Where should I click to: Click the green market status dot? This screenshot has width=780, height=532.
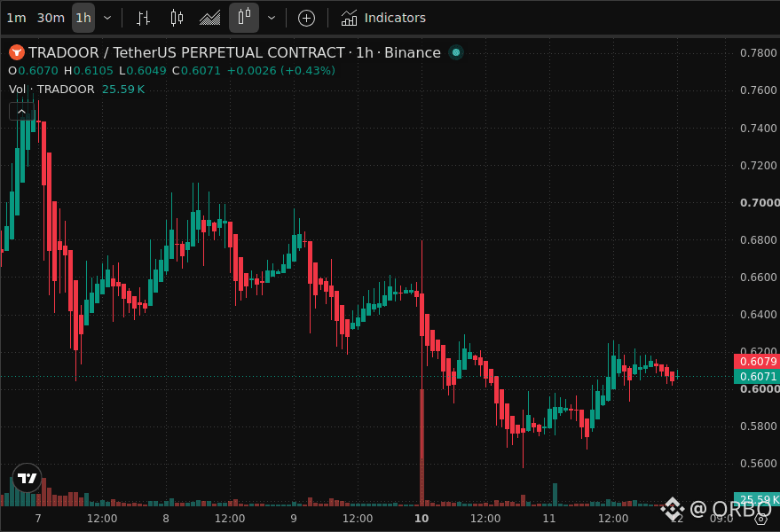coord(455,52)
